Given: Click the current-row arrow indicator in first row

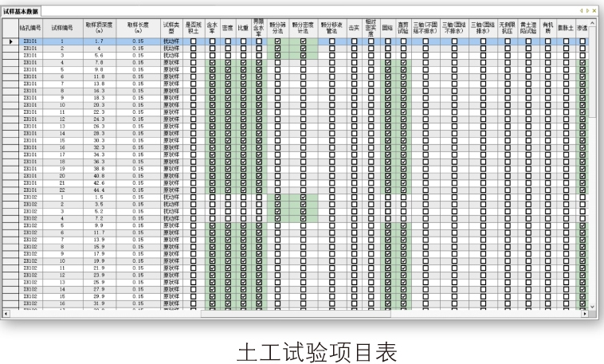Looking at the screenshot, I should pos(10,41).
